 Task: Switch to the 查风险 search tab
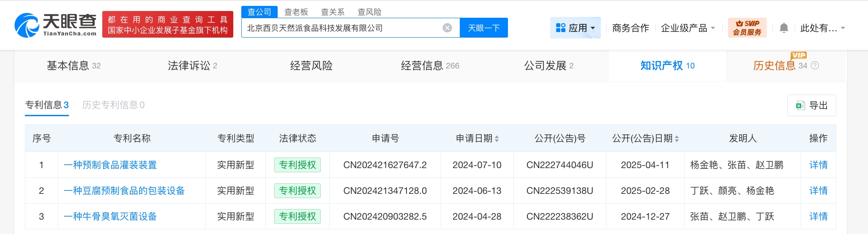369,12
